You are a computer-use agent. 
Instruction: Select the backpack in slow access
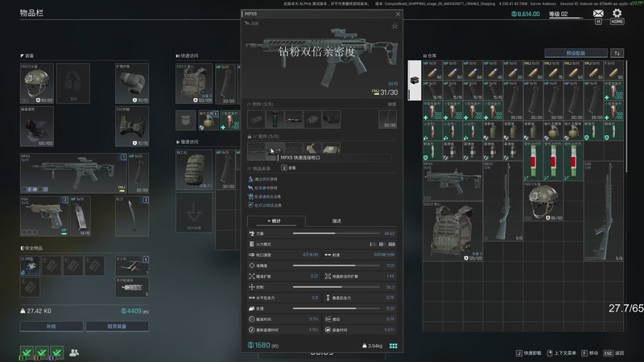(x=194, y=169)
